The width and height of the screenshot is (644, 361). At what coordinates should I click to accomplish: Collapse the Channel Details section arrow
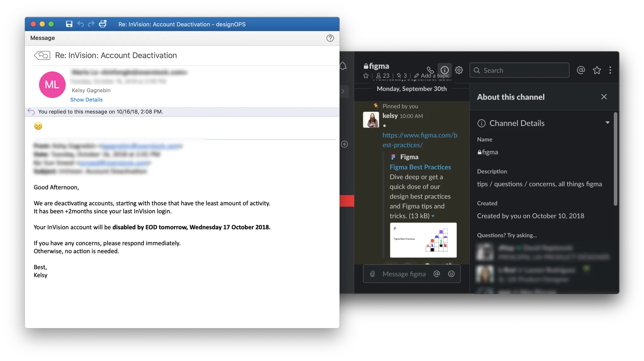607,123
